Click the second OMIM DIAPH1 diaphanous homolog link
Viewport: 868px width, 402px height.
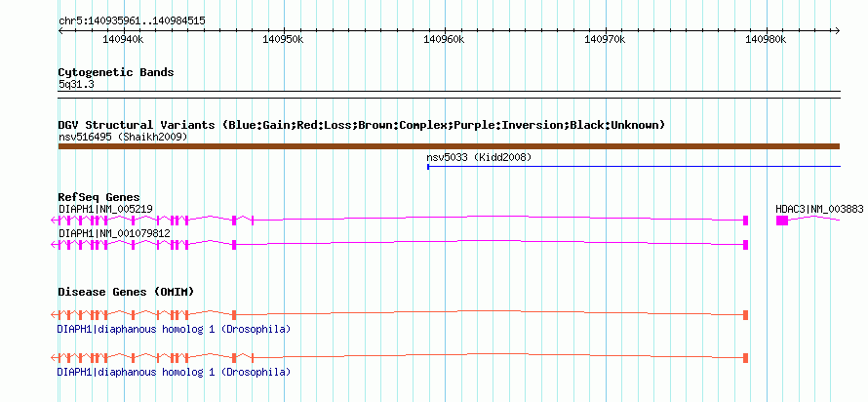click(174, 372)
